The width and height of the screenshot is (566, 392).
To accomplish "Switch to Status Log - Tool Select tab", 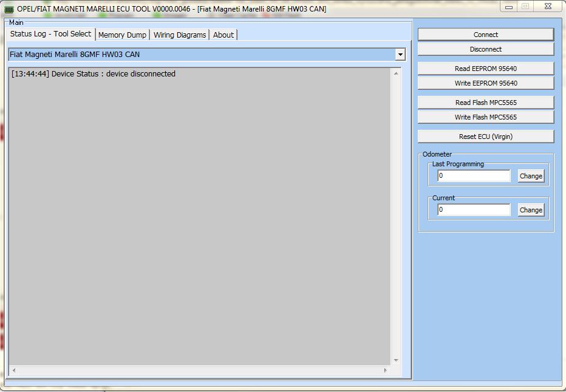I will click(51, 34).
